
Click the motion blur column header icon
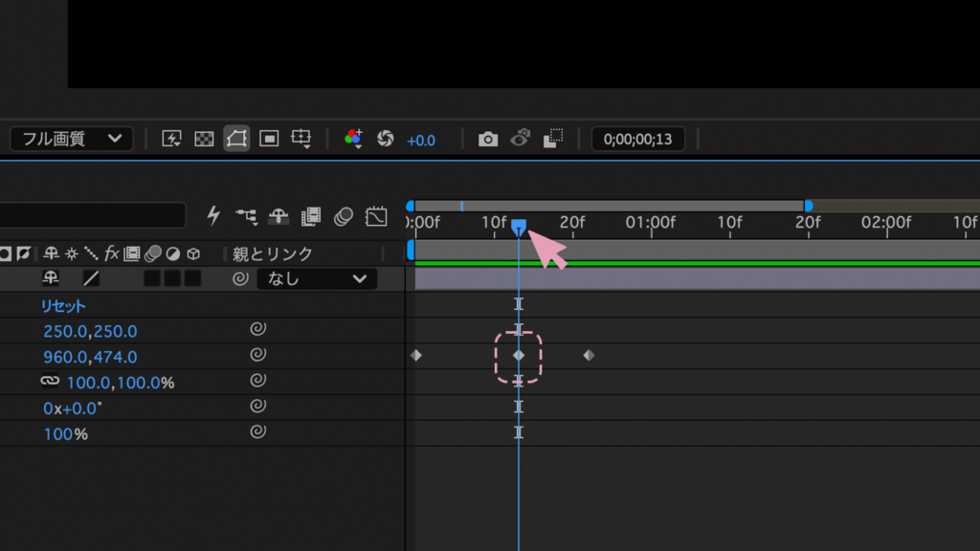[x=152, y=253]
